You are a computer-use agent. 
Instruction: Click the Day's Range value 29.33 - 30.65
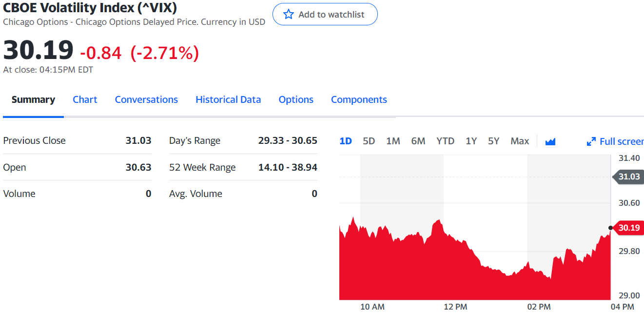click(x=288, y=140)
